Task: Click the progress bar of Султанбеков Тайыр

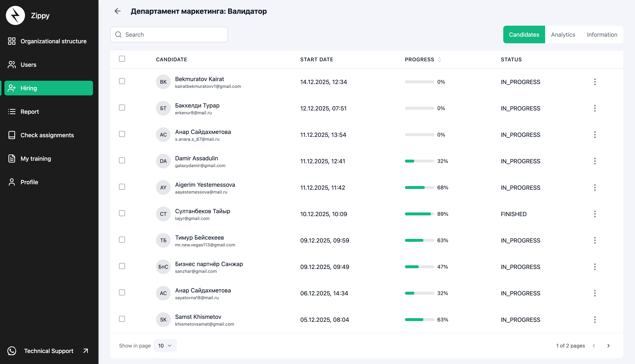Action: (419, 214)
